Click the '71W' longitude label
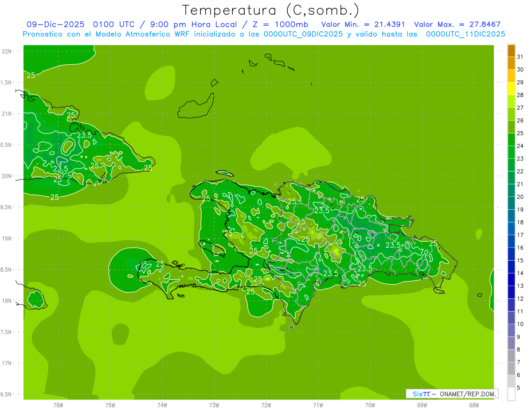 pyautogui.click(x=318, y=405)
